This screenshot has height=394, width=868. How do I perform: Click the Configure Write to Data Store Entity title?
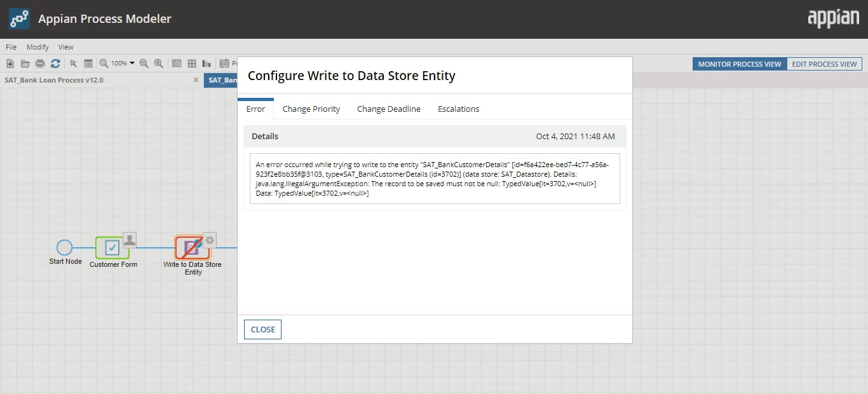pyautogui.click(x=351, y=76)
